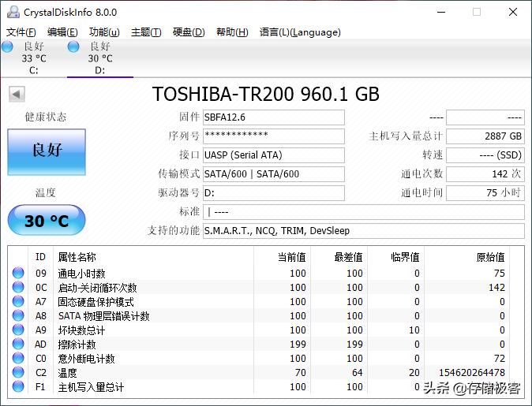Click status orb for attribute 09 通电小时数

point(18,273)
